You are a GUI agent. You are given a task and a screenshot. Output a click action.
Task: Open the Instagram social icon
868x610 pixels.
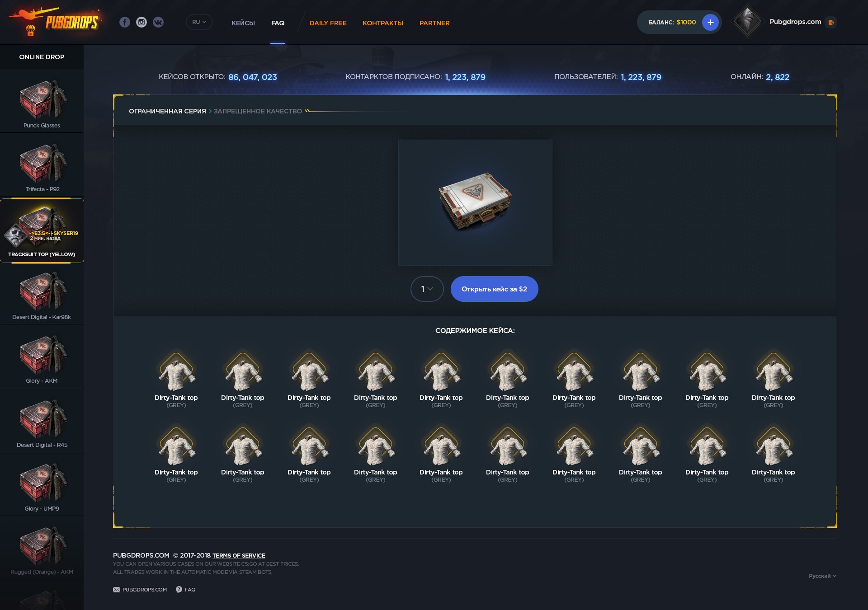coord(142,22)
